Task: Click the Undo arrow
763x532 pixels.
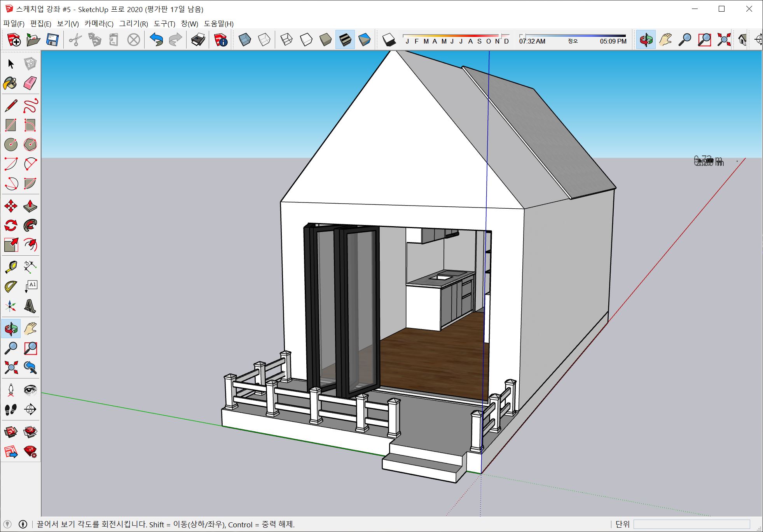Action: tap(156, 40)
